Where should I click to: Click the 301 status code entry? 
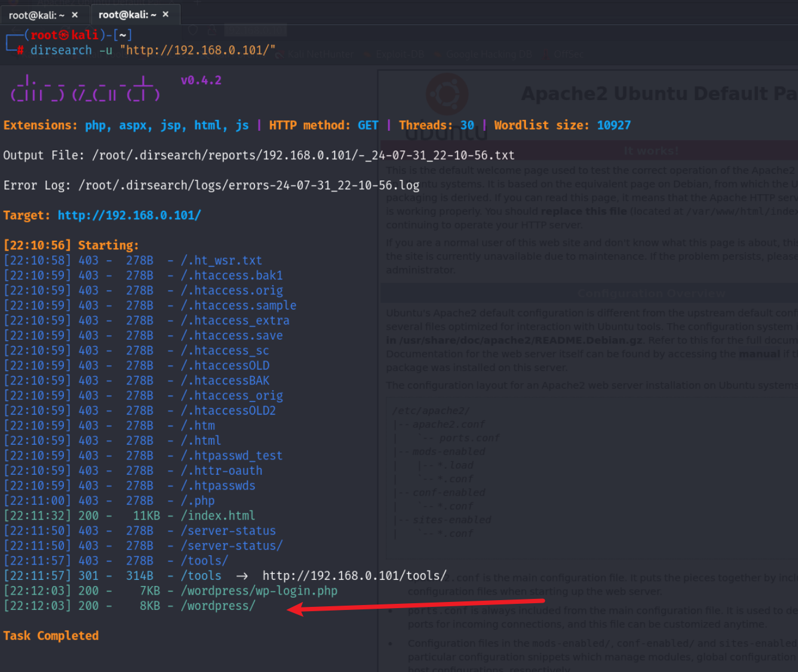pyautogui.click(x=88, y=576)
